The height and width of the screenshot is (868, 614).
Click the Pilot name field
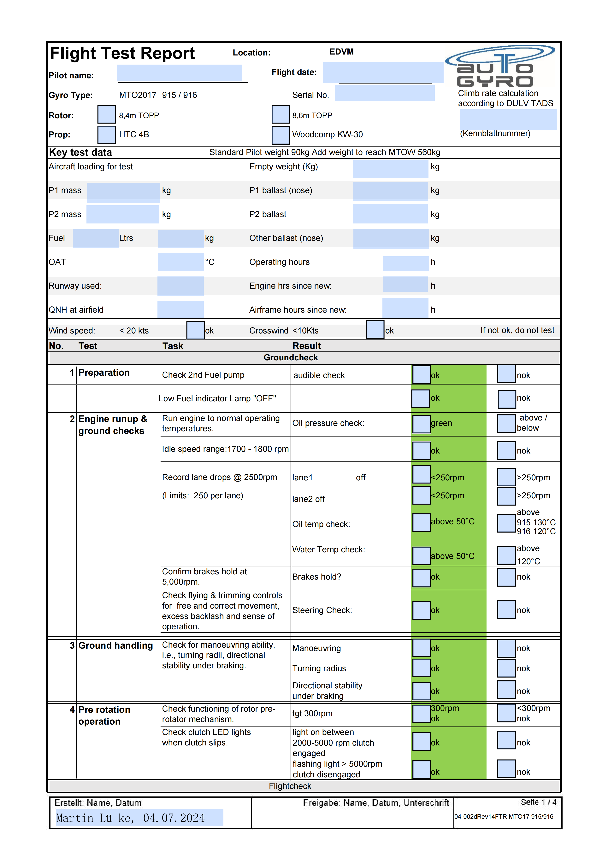tap(179, 73)
